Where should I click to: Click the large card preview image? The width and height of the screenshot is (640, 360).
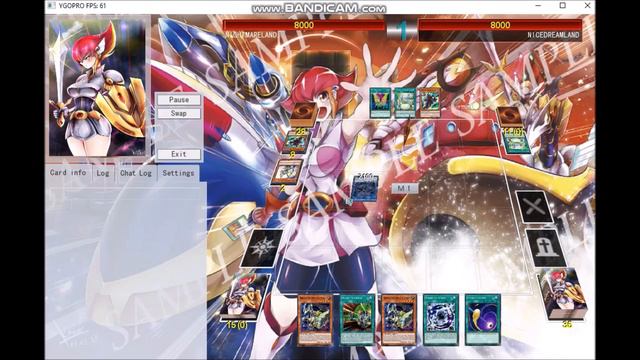97,87
